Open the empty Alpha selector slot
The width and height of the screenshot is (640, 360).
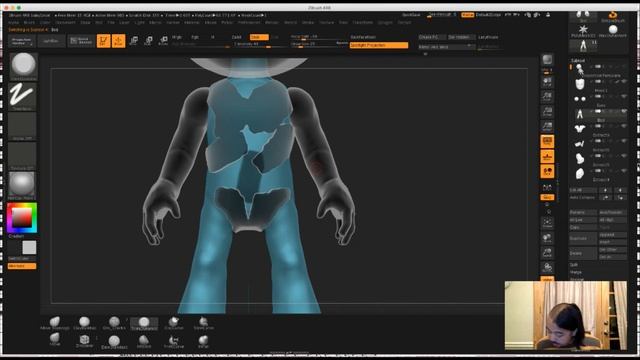(22, 127)
